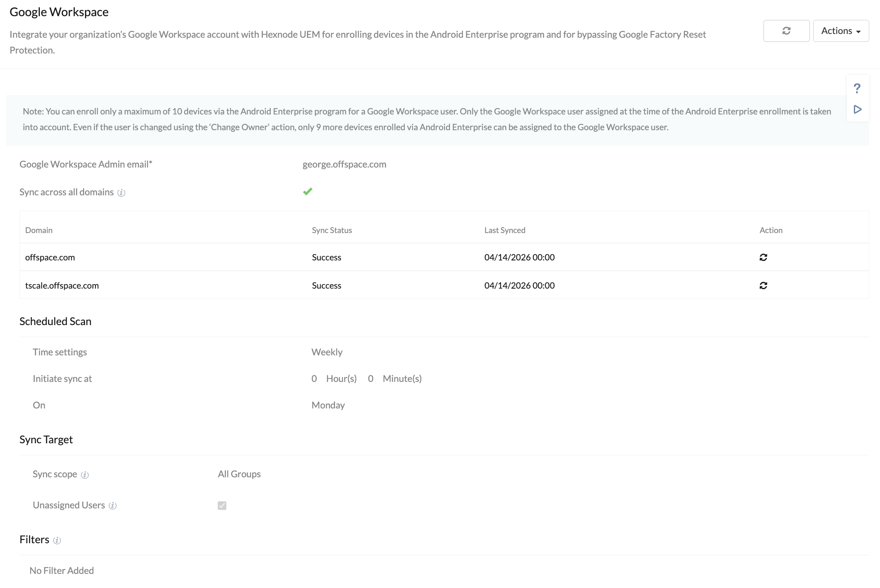
Task: Click the tscale.offspace.com domain name
Action: click(62, 286)
